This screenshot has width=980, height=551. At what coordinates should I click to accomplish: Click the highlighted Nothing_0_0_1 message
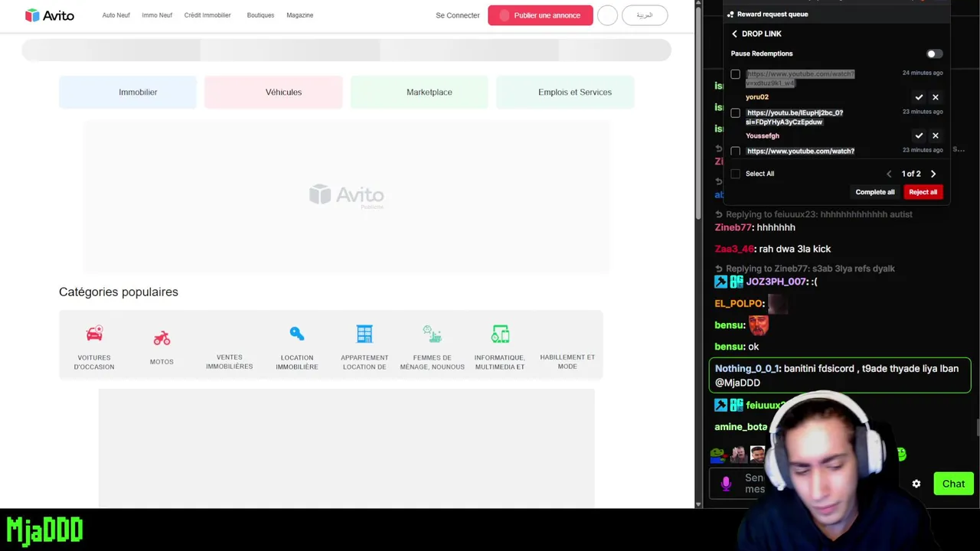point(840,376)
